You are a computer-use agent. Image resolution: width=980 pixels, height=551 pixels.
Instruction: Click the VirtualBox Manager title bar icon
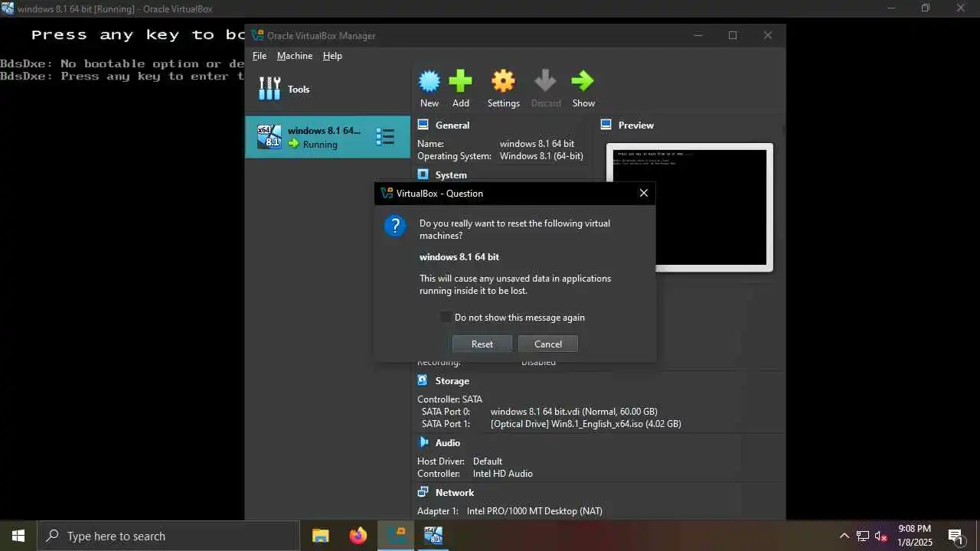point(257,35)
